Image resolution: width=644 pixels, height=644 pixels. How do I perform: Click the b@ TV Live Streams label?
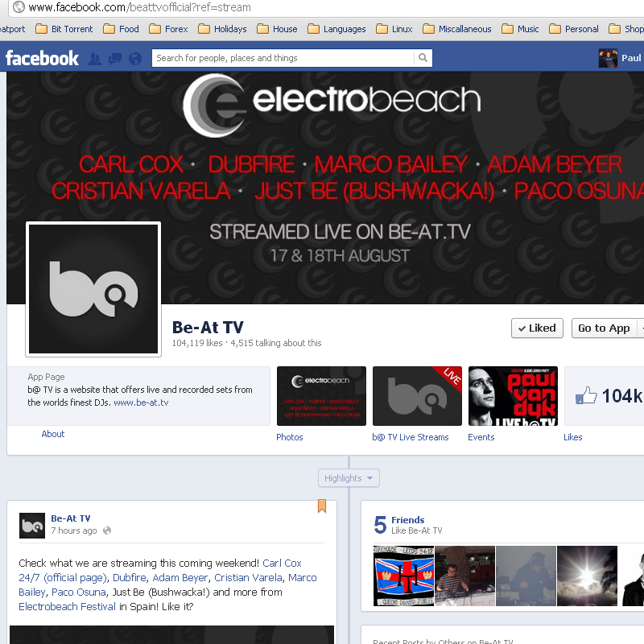coord(411,437)
